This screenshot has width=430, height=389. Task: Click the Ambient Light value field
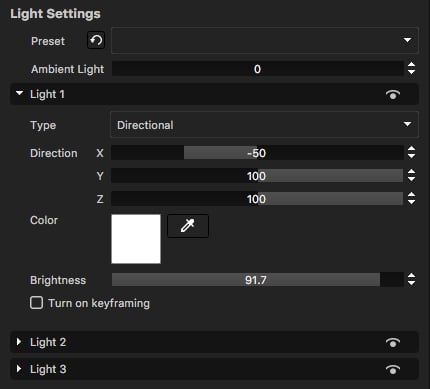click(x=257, y=69)
